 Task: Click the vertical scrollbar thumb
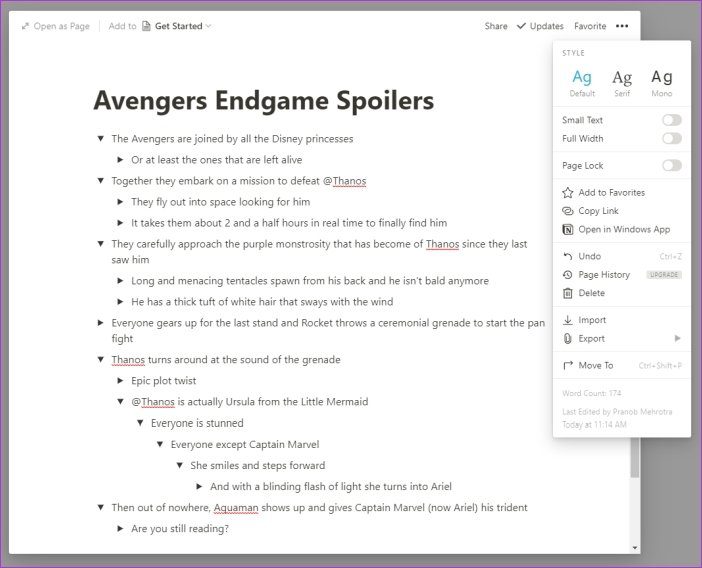[634, 459]
